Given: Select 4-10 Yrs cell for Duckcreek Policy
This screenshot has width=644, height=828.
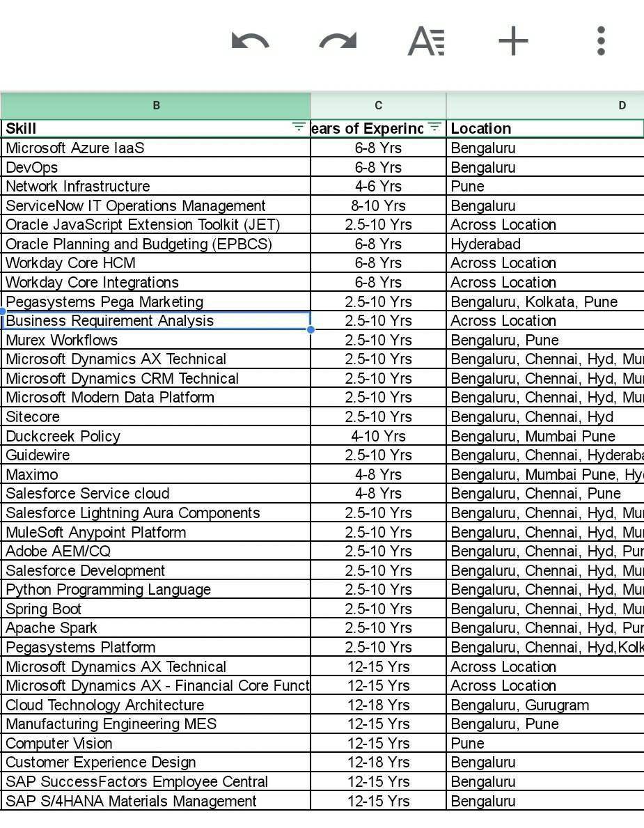Looking at the screenshot, I should 379,436.
